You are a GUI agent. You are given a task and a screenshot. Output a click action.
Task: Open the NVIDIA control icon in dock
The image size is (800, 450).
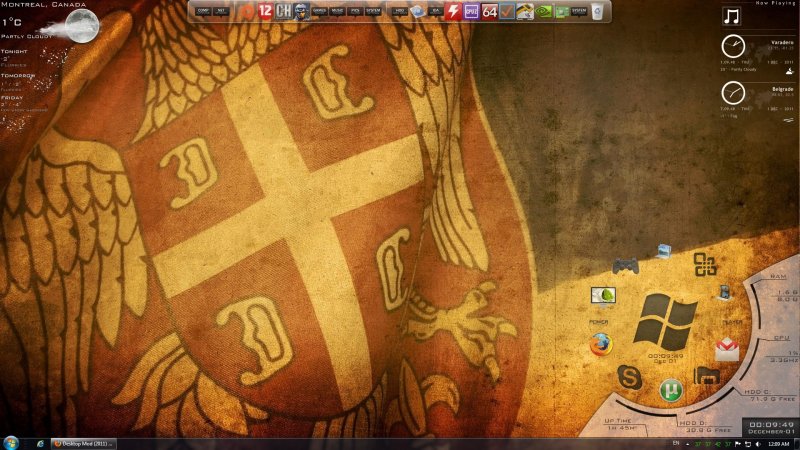pos(544,11)
